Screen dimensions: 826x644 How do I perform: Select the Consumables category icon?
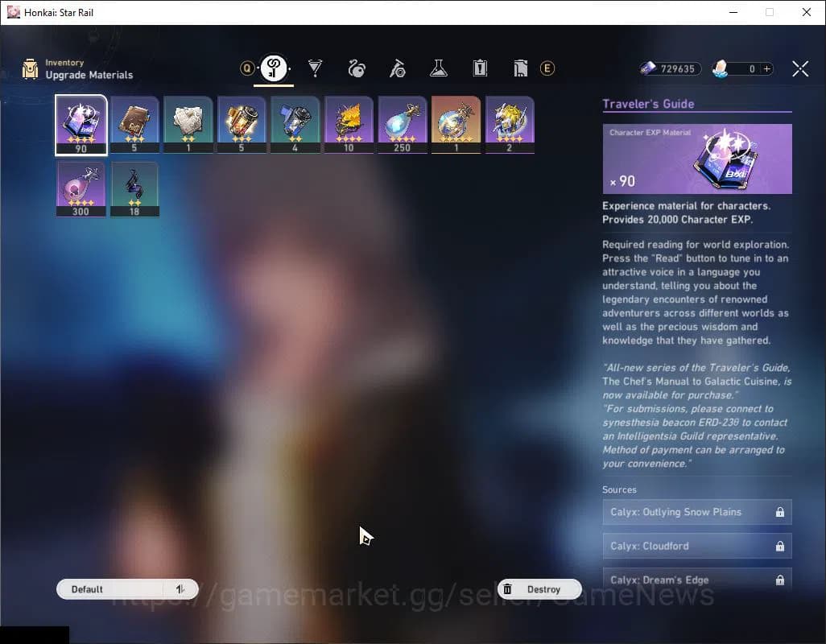point(398,68)
